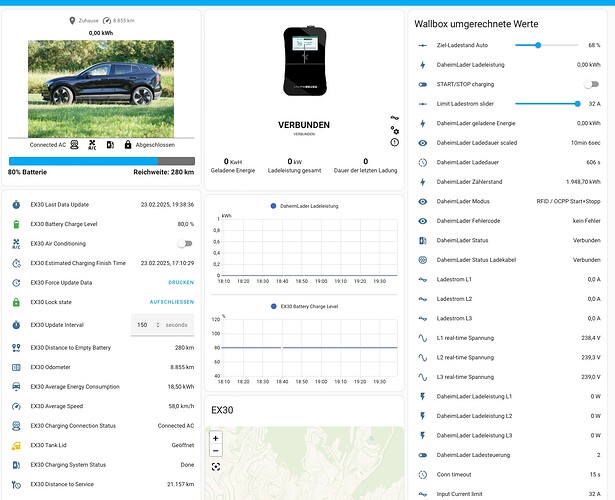615x500 pixels.
Task: Click EX30 Charging Connection Status row
Action: coord(102,425)
